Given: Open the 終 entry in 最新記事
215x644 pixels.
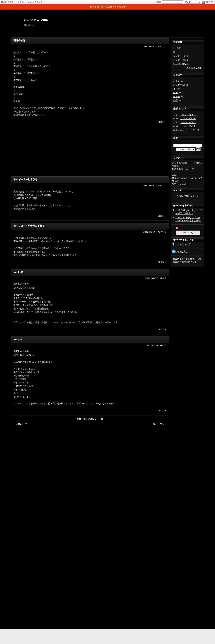Looking at the screenshot, I should pyautogui.click(x=174, y=52).
